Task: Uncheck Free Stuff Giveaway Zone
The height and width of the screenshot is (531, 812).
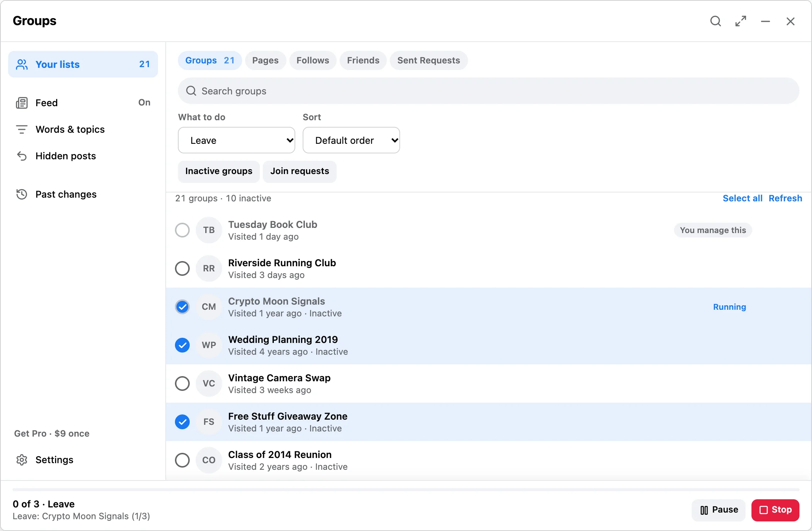Action: [x=182, y=422]
